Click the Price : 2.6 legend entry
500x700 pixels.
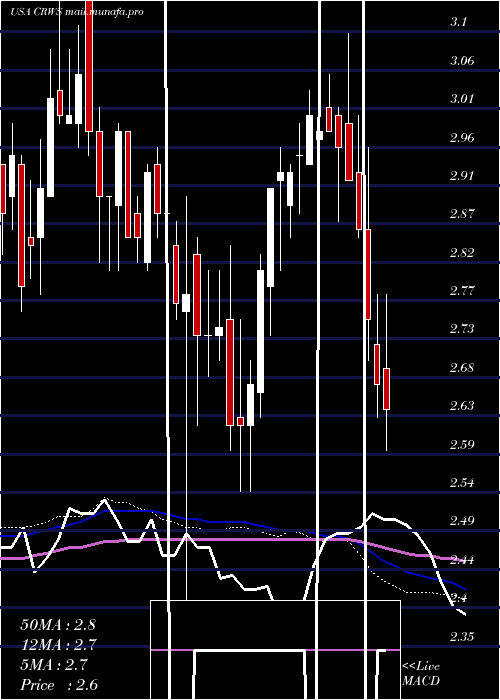[59, 685]
